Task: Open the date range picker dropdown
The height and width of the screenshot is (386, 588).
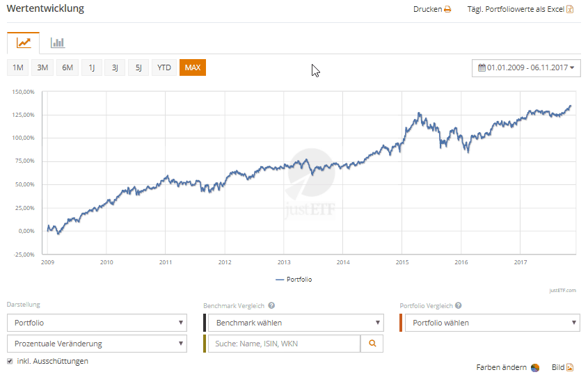Action: [x=526, y=67]
